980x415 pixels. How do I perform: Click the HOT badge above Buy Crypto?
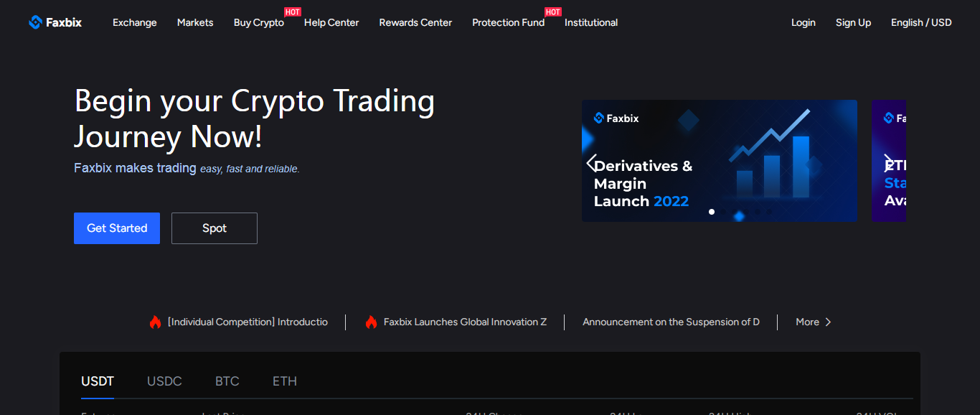[292, 12]
